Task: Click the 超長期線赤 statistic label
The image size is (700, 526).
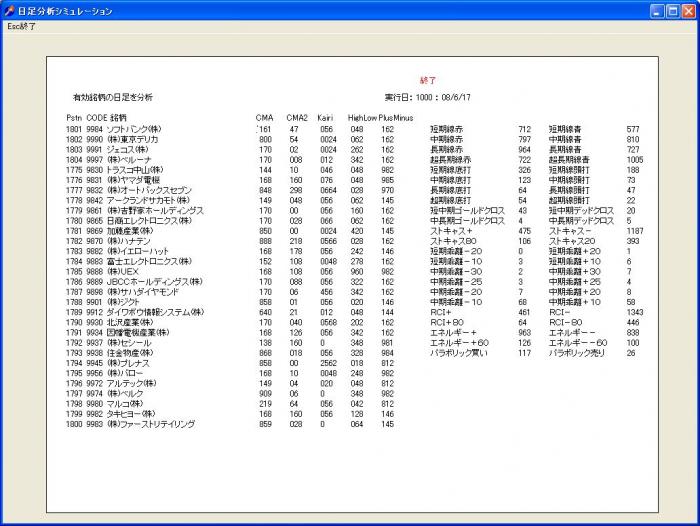Action: point(450,160)
